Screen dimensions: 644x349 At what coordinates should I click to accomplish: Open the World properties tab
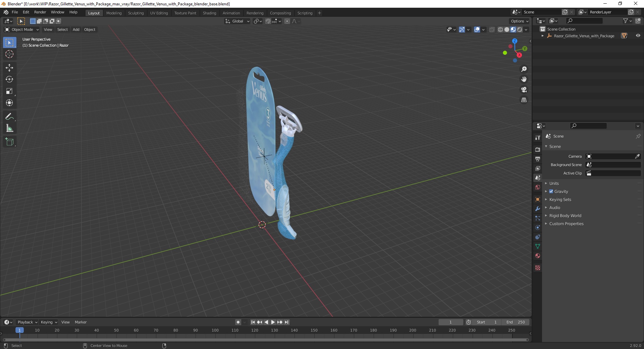(538, 187)
